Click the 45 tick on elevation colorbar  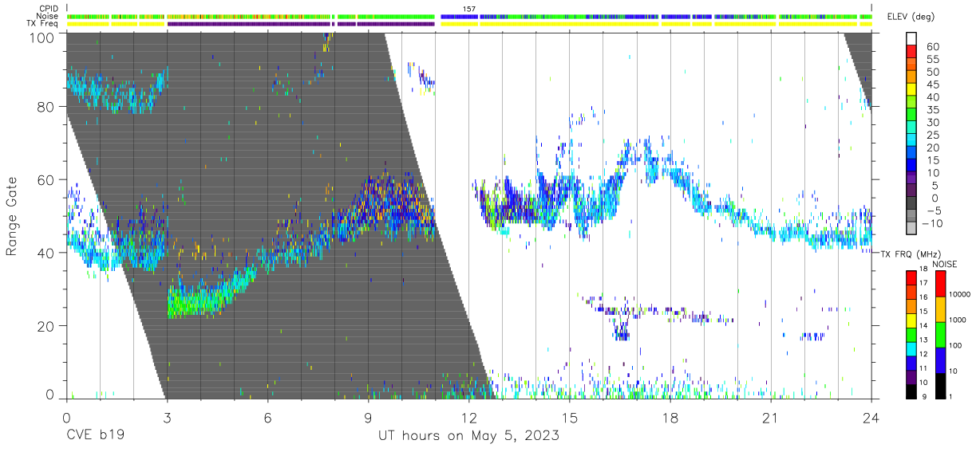(x=933, y=85)
